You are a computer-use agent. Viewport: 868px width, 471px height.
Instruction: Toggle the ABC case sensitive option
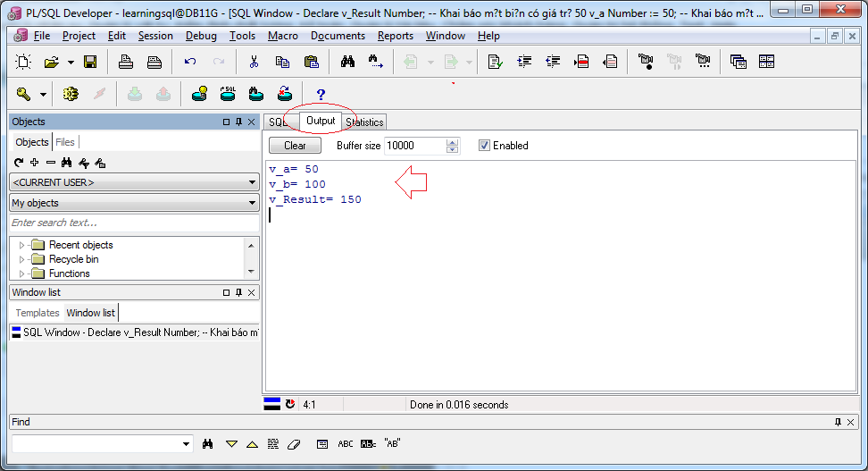pos(346,444)
